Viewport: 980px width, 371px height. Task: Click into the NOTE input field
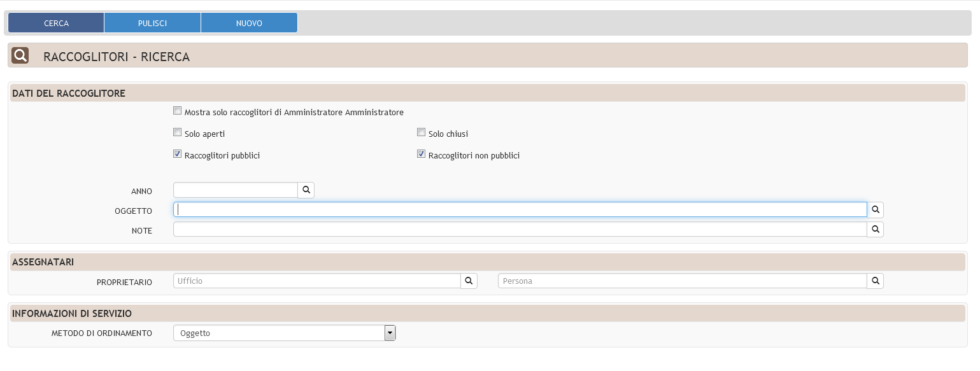pos(520,230)
